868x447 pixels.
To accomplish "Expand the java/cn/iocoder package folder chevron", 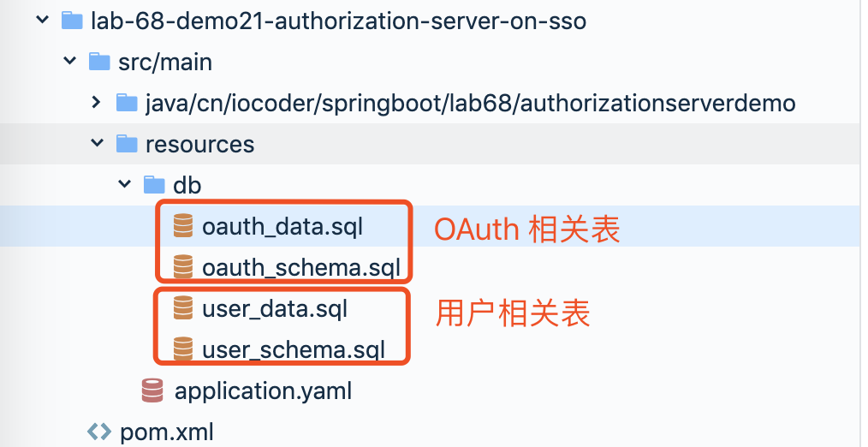I will tap(97, 103).
